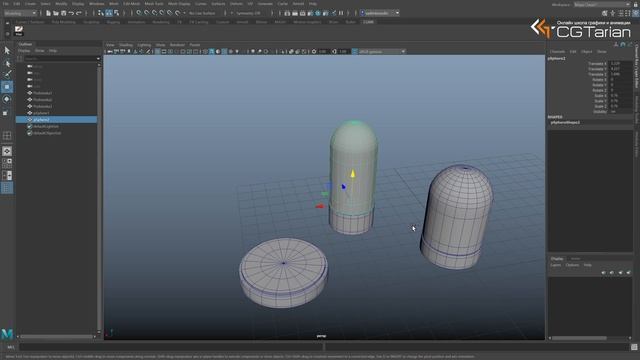Screen dimensions: 640x360
Task: Click the Outliner horizontal scrollbar
Action: tap(57, 337)
